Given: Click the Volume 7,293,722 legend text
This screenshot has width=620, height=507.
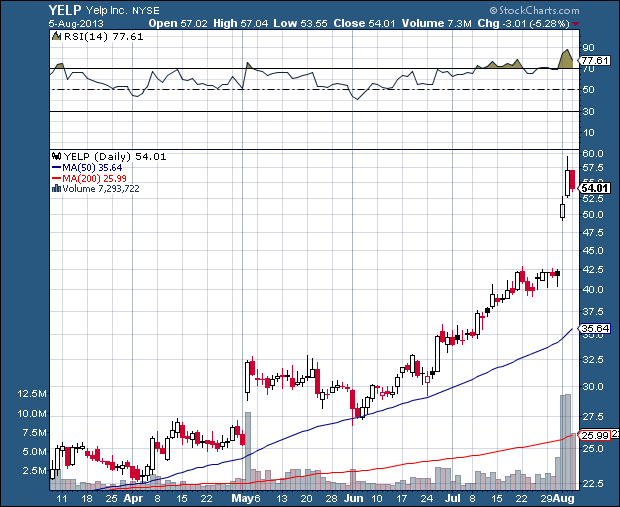Looking at the screenshot, I should point(101,189).
